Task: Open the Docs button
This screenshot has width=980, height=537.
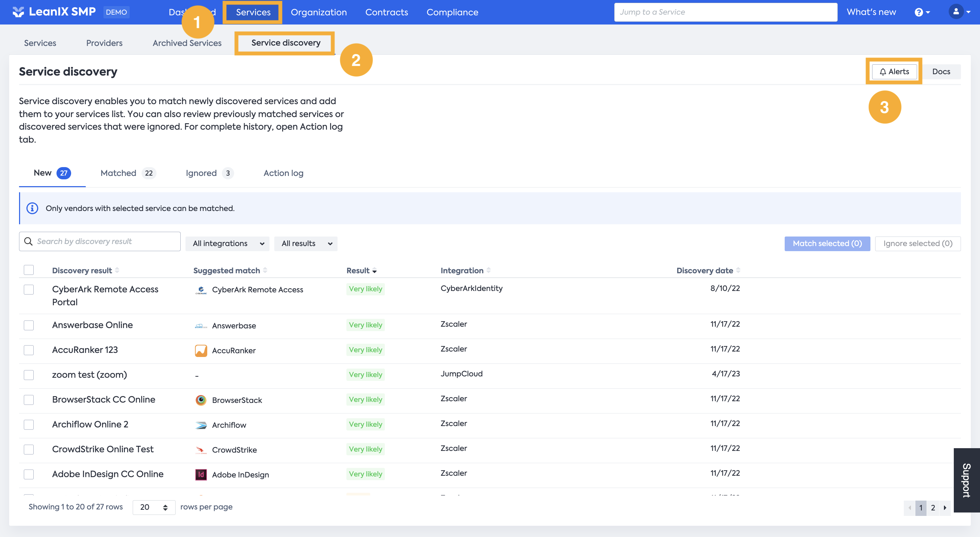Action: tap(941, 71)
